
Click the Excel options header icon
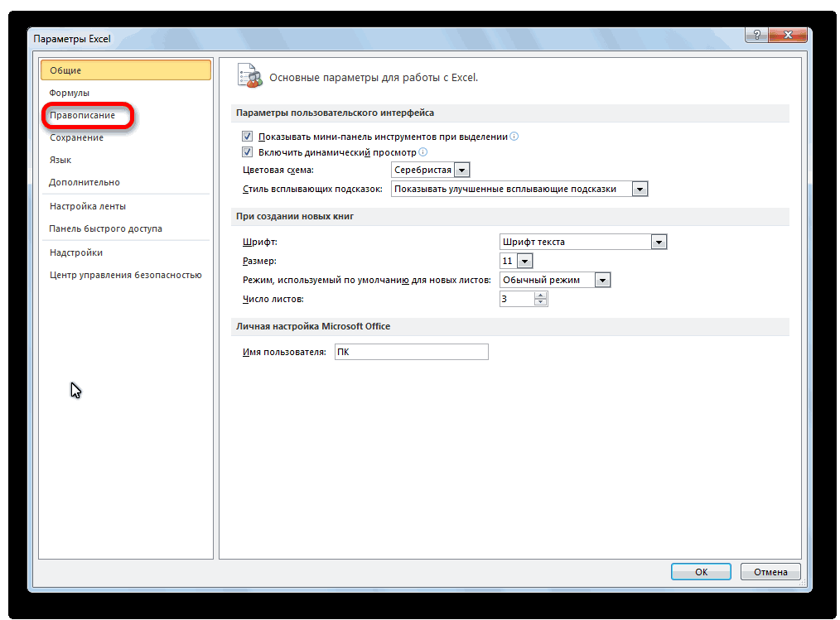coord(249,75)
